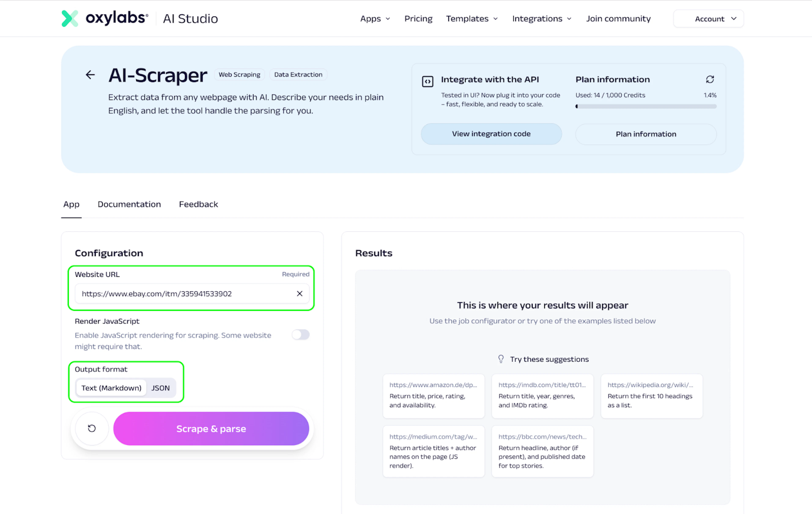The width and height of the screenshot is (812, 514).
Task: Open the Join community link
Action: click(x=618, y=19)
